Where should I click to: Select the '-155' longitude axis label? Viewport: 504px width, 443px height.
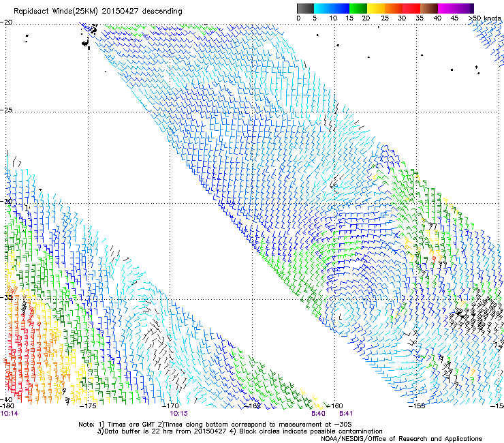coord(417,406)
